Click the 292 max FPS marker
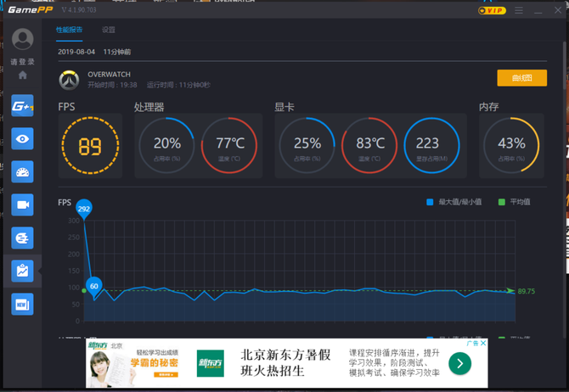The height and width of the screenshot is (392, 569). pyautogui.click(x=84, y=210)
